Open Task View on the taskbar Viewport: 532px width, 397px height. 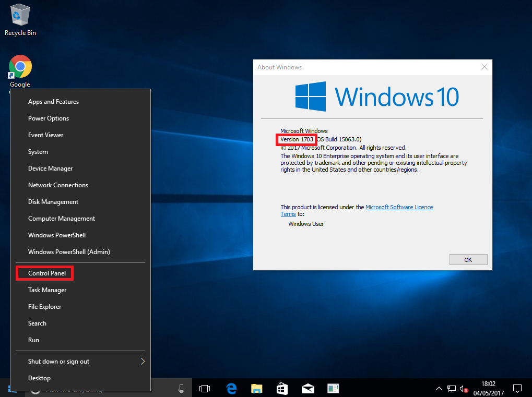coord(205,389)
